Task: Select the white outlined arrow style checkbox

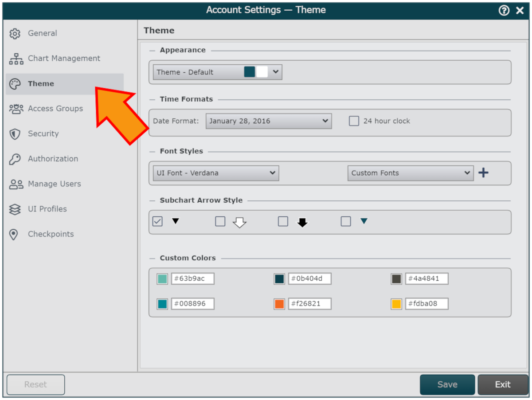Action: click(220, 221)
